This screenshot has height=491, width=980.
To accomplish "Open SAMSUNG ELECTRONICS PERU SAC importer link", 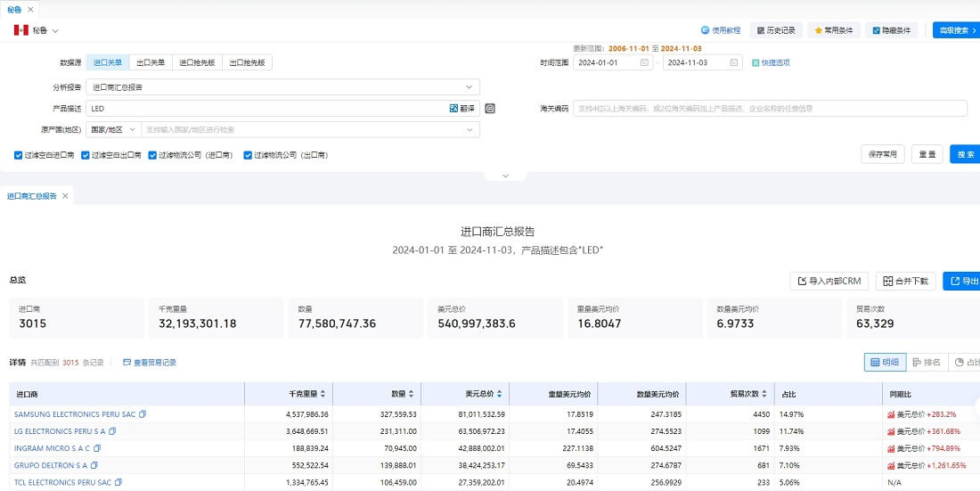I will coord(75,414).
